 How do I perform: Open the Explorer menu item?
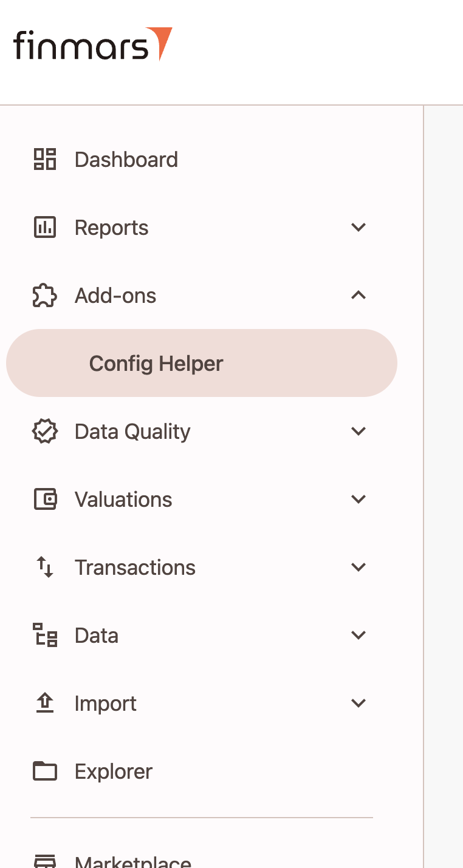(201, 771)
